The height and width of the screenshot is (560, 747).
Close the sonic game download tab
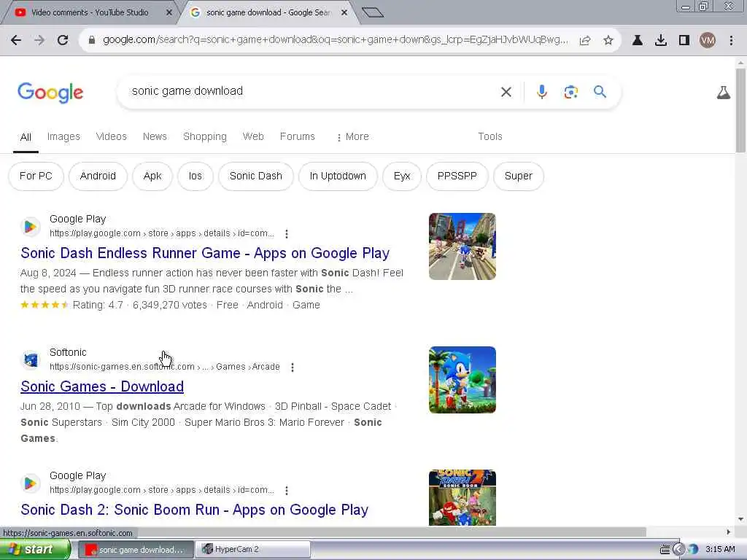[344, 13]
